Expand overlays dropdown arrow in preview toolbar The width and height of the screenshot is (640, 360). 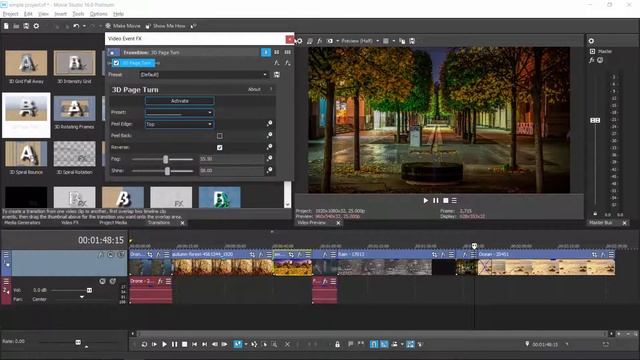pyautogui.click(x=393, y=41)
